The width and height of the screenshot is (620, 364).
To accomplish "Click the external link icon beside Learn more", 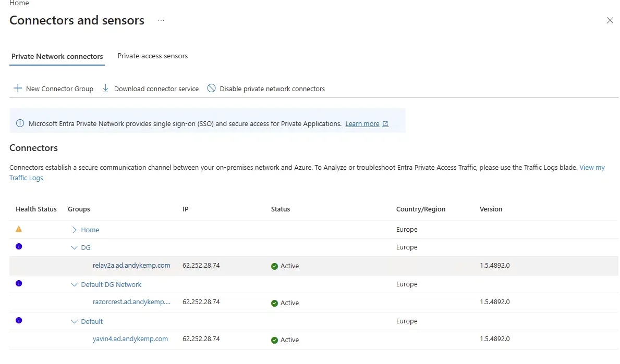I will [385, 124].
